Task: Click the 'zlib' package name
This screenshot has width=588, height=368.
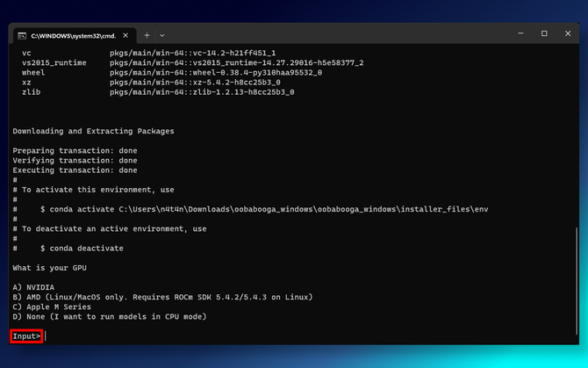Action: point(31,92)
